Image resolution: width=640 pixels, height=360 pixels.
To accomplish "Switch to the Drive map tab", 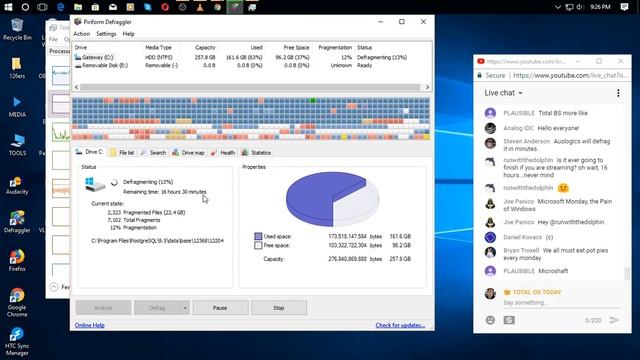I will click(189, 152).
